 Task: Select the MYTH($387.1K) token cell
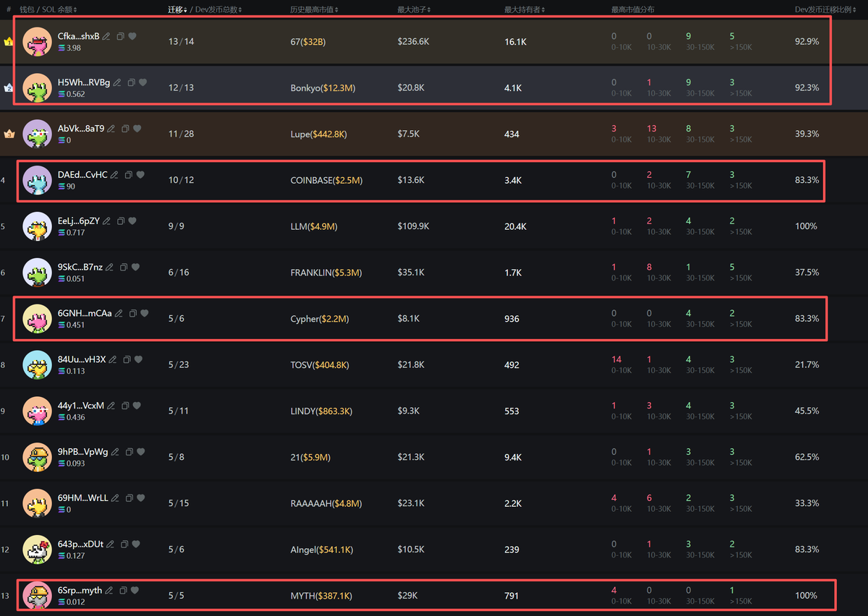[x=322, y=596]
